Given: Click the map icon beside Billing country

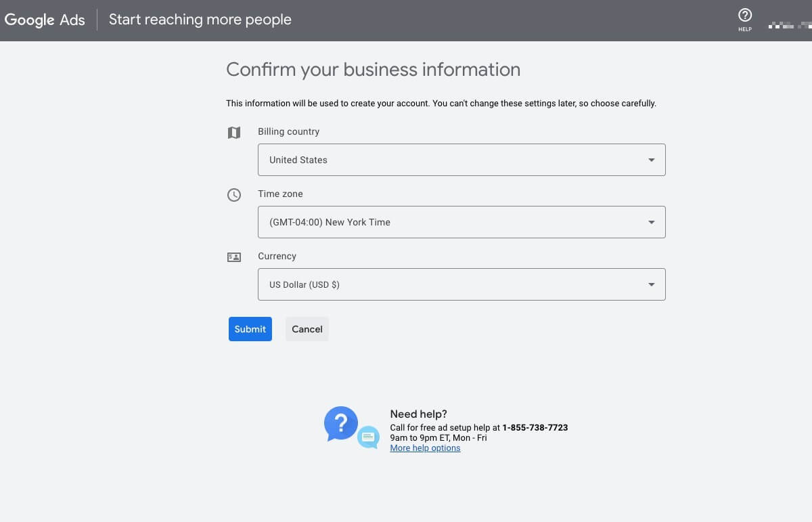Looking at the screenshot, I should coord(233,132).
